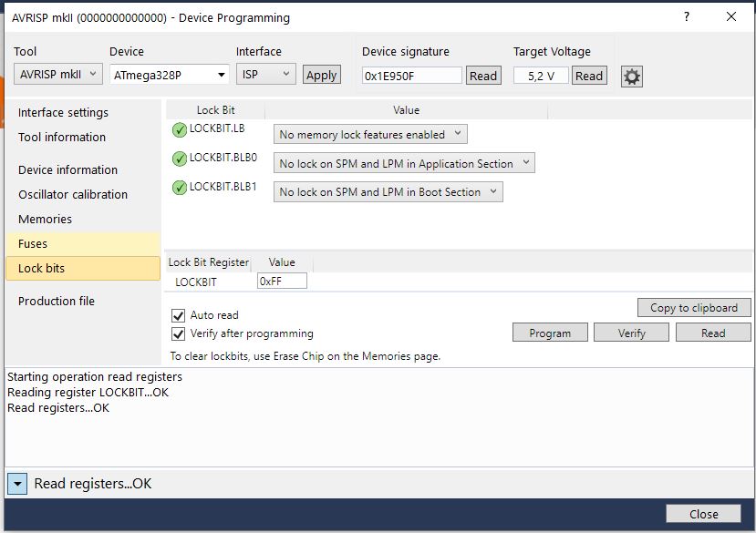
Task: Click the Close button
Action: 703,514
